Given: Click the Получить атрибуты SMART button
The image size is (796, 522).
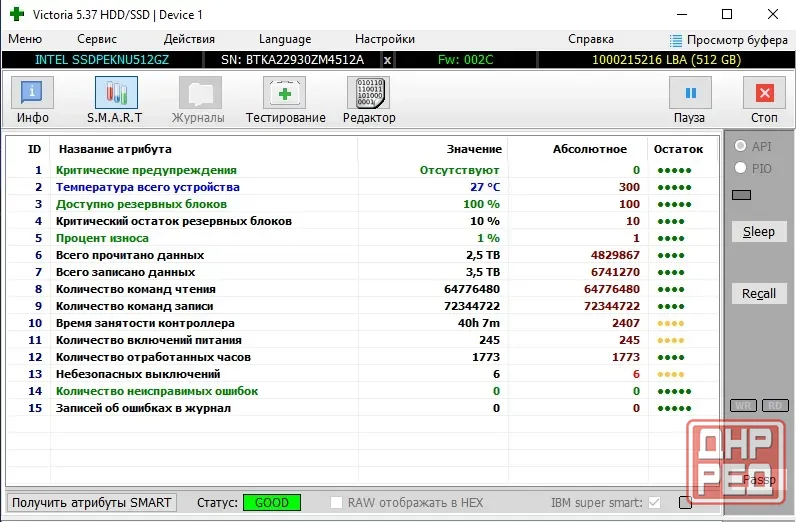Looking at the screenshot, I should (91, 503).
